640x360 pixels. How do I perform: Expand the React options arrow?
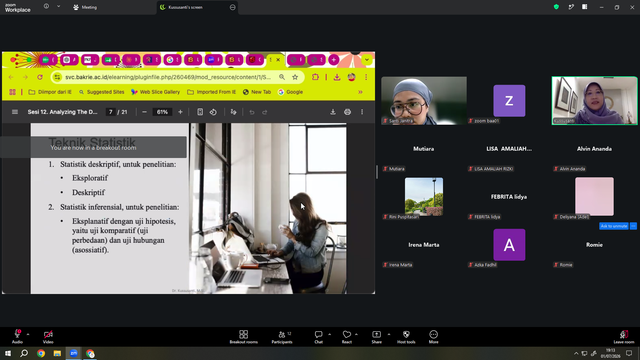(x=356, y=334)
